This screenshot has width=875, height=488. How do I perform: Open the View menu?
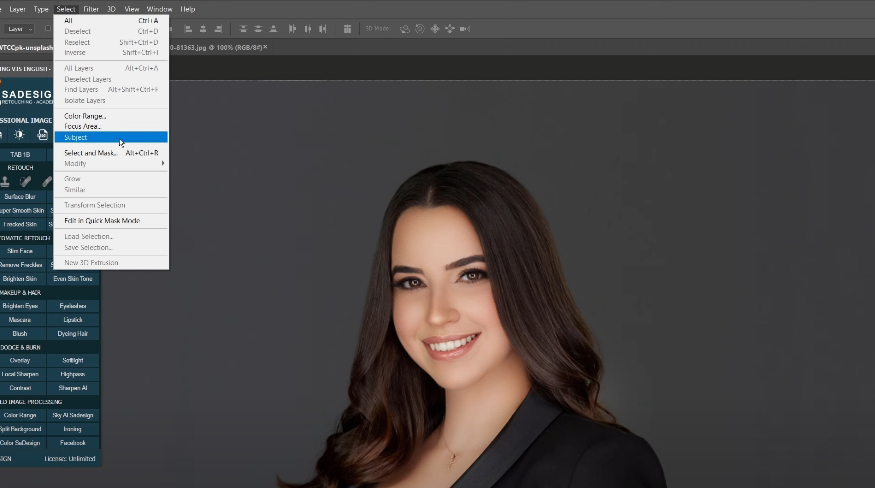(x=132, y=9)
